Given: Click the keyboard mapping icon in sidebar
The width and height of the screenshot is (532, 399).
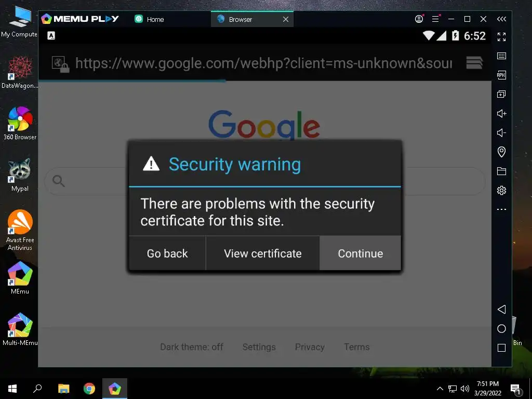Looking at the screenshot, I should [x=501, y=56].
